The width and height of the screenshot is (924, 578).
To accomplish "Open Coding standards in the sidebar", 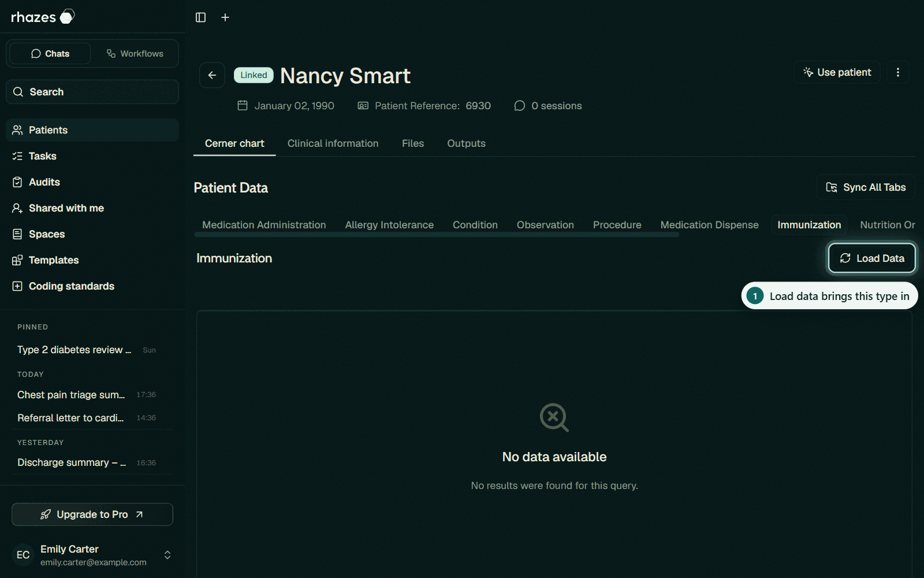I will click(x=92, y=286).
